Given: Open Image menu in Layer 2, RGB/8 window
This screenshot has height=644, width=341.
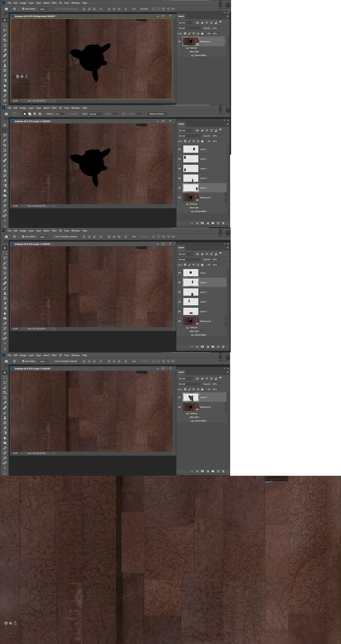Looking at the screenshot, I should 23,231.
